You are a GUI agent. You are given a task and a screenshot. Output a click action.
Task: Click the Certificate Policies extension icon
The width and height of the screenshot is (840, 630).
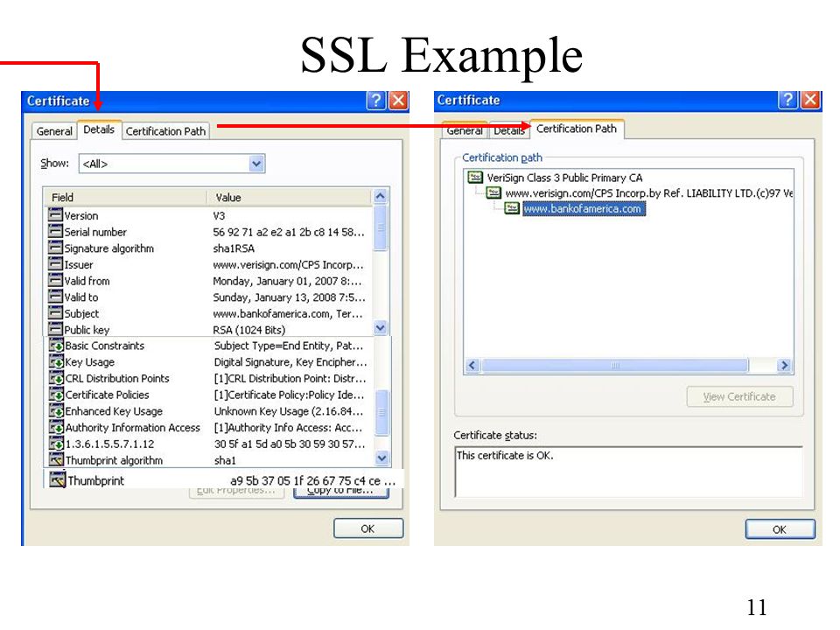click(x=56, y=395)
